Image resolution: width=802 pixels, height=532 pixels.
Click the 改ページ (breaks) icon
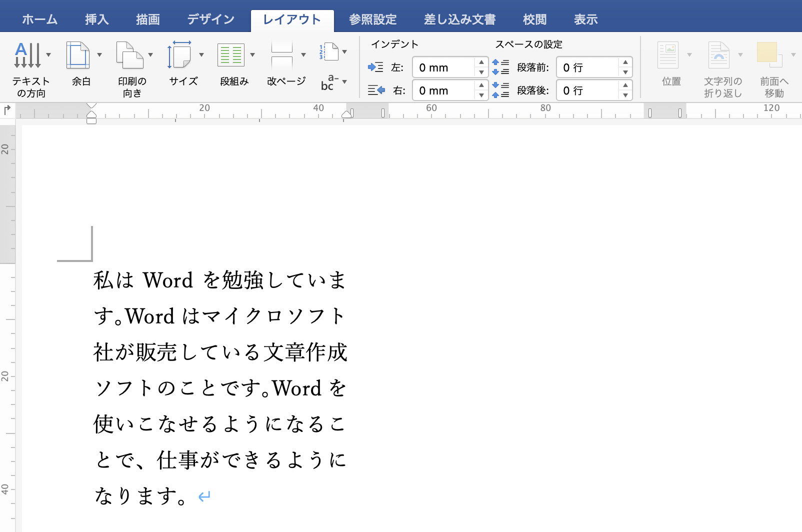click(x=282, y=55)
